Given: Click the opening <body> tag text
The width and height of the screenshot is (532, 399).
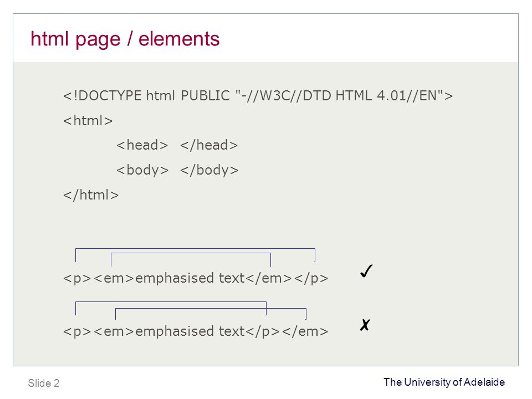Looking at the screenshot, I should pos(142,171).
